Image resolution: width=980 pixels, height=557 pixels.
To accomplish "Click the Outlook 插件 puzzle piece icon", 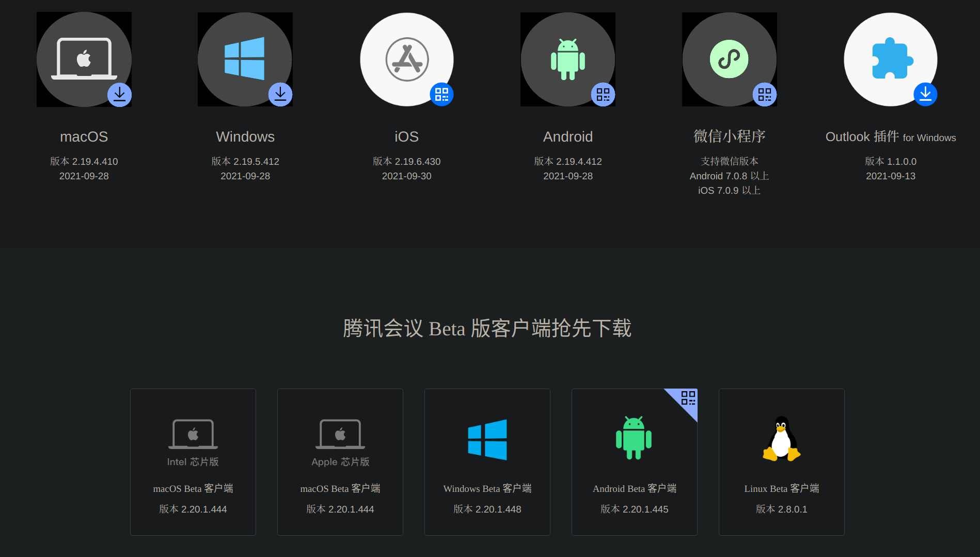I will tap(890, 58).
